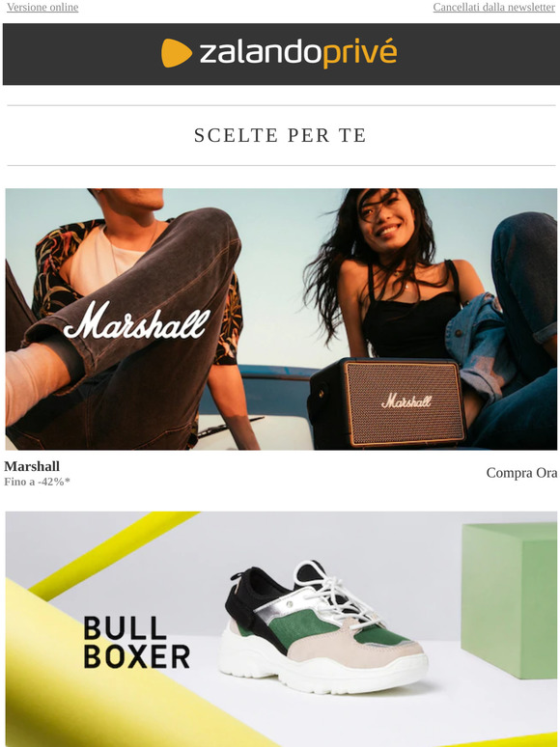Click Cancellati dalla newsletter link
Screen dimensions: 560x747
coord(493,7)
